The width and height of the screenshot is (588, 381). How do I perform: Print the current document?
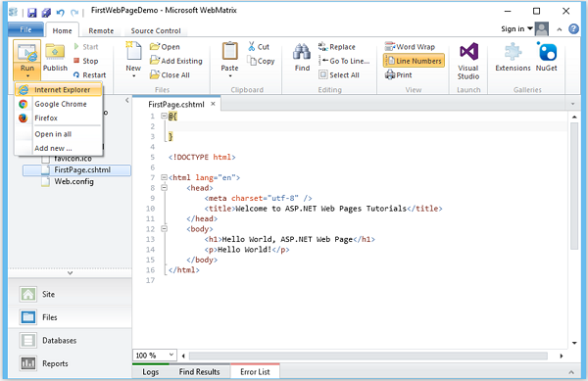coord(398,74)
